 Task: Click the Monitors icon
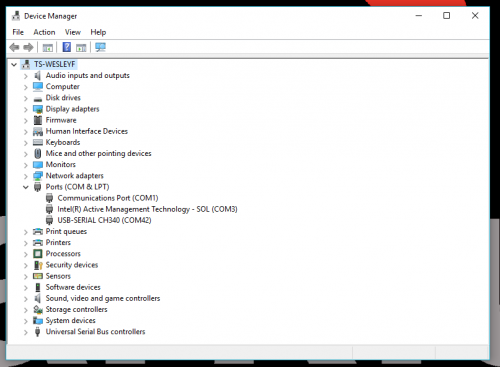click(38, 165)
